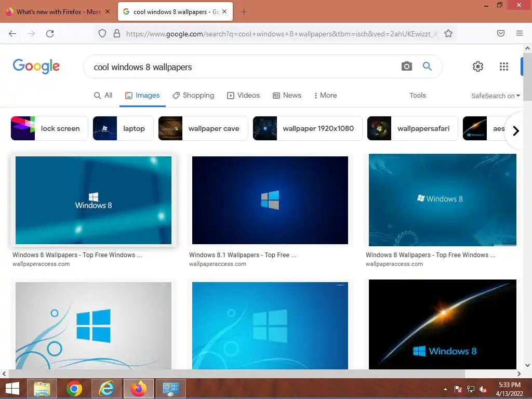Image resolution: width=532 pixels, height=399 pixels.
Task: Open Action Center flag icon
Action: (x=458, y=389)
